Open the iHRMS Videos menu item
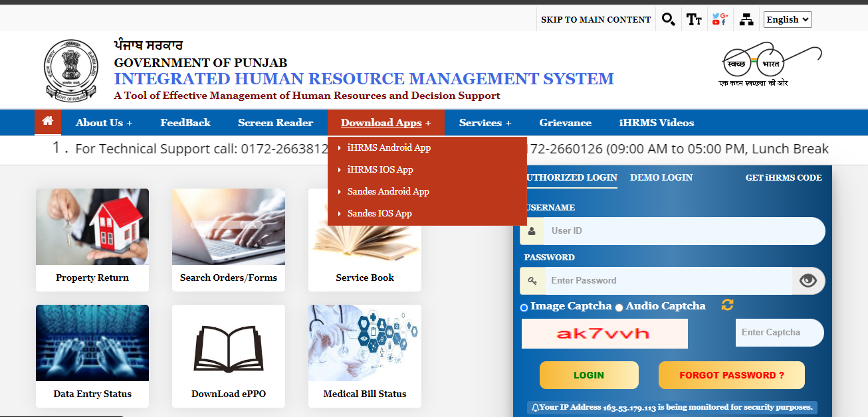868x417 pixels. tap(657, 123)
